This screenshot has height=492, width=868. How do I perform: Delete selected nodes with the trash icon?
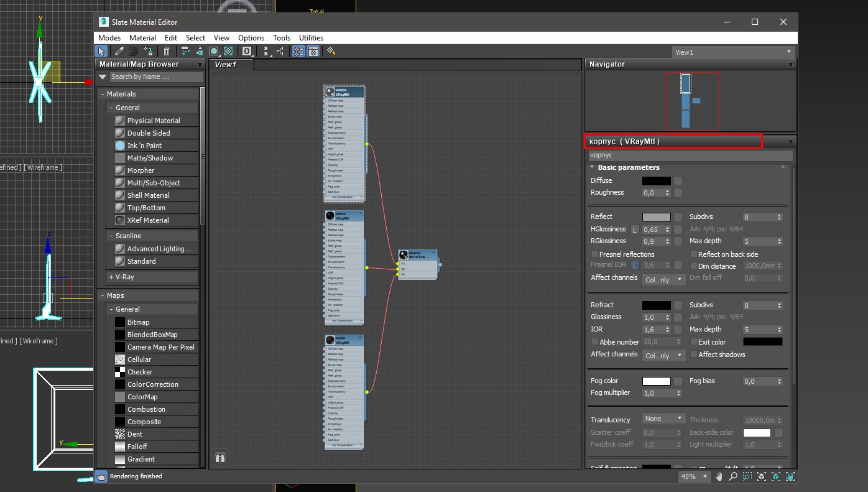[167, 52]
